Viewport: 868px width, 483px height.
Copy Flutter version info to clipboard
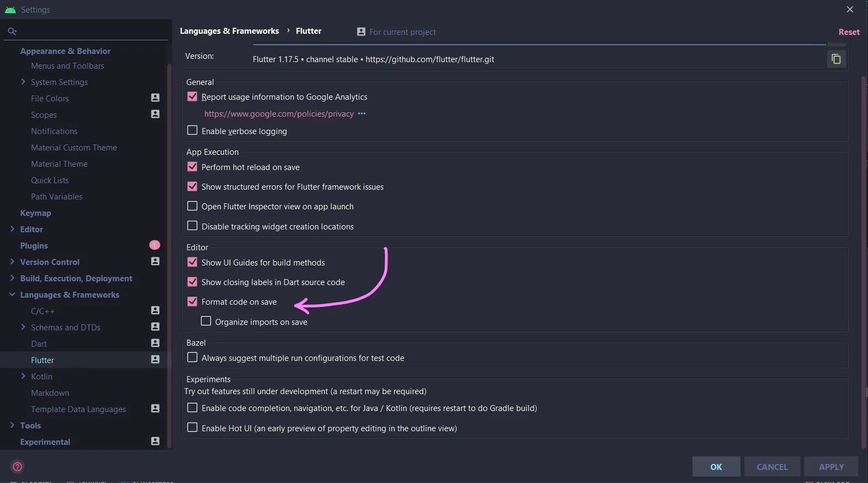[x=836, y=59]
